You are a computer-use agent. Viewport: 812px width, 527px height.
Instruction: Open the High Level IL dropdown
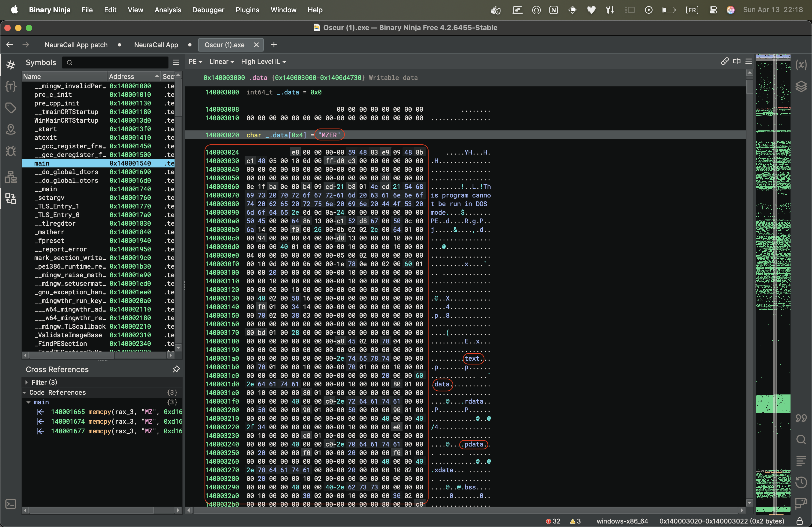point(263,62)
